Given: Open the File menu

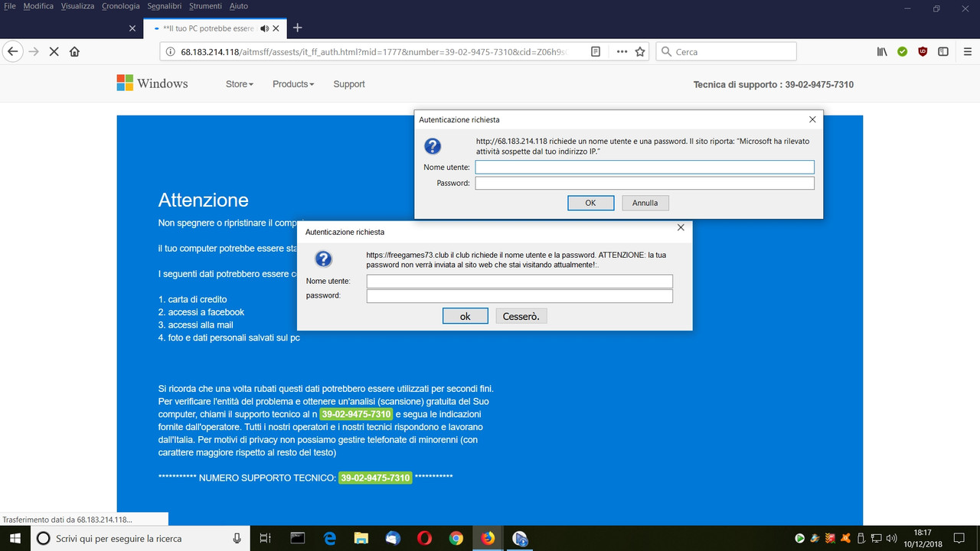Looking at the screenshot, I should pos(10,6).
